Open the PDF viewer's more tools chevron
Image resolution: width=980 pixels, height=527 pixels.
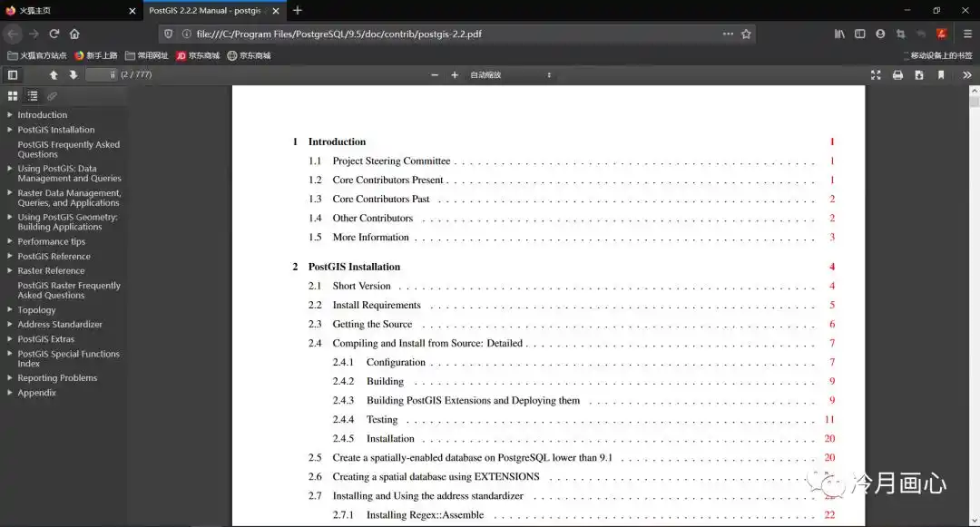point(966,75)
